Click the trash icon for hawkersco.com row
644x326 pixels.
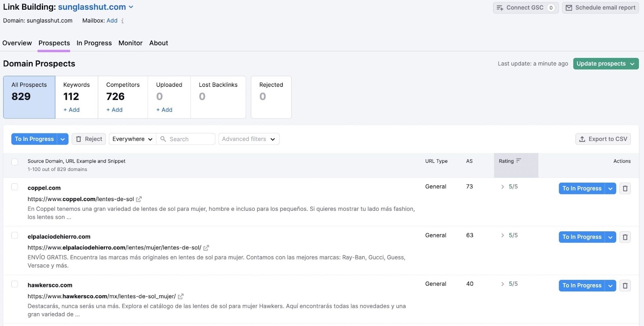[625, 286]
